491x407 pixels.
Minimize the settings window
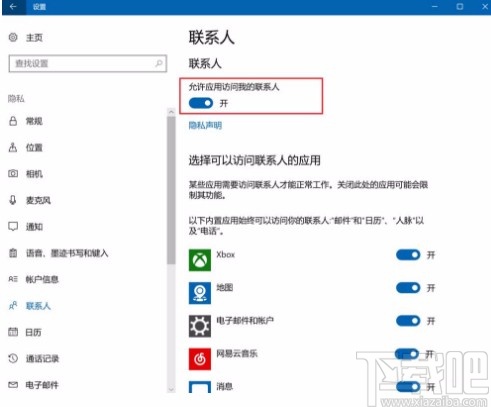click(x=435, y=6)
